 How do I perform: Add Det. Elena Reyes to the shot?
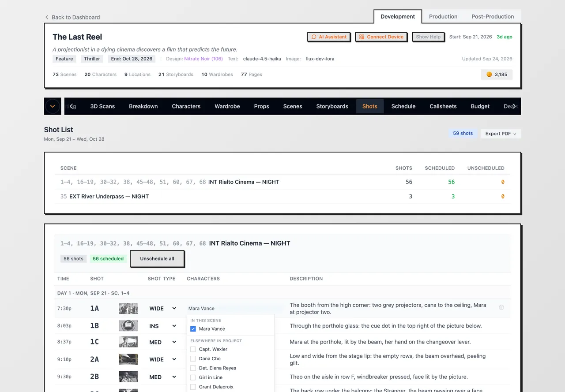tap(193, 368)
